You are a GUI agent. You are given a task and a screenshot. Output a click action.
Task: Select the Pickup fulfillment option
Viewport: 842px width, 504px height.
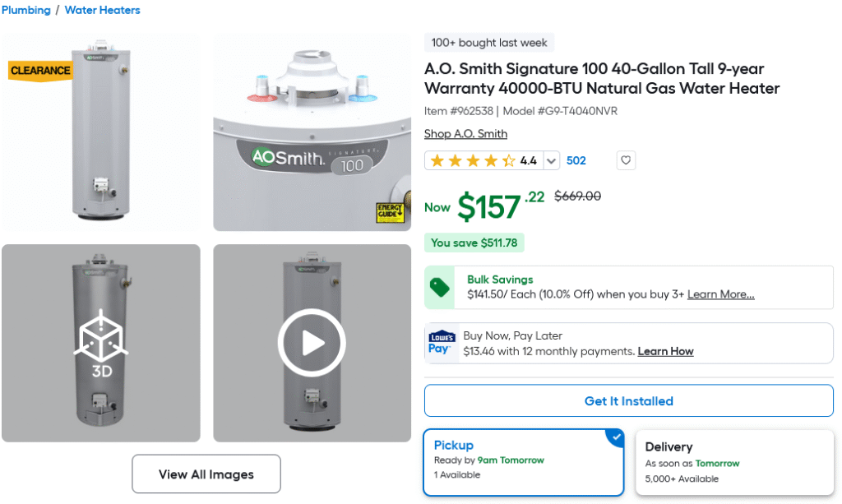(524, 462)
